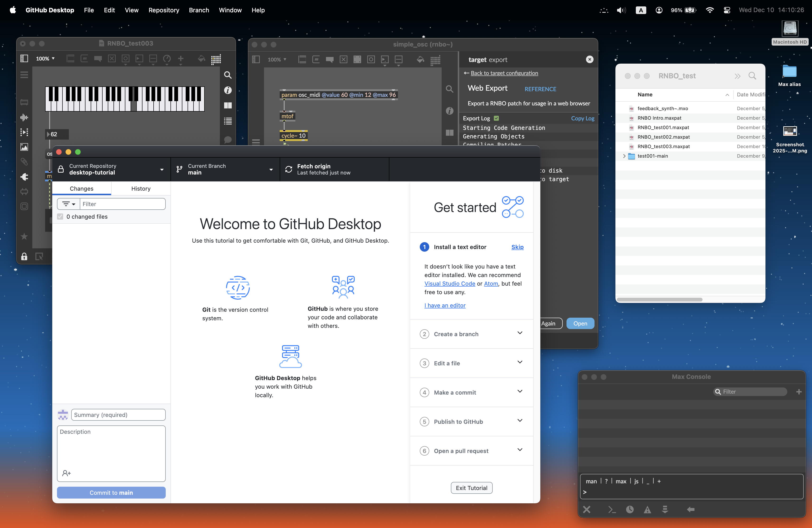Click the Exit Tutorial button
The image size is (812, 528).
click(x=472, y=488)
